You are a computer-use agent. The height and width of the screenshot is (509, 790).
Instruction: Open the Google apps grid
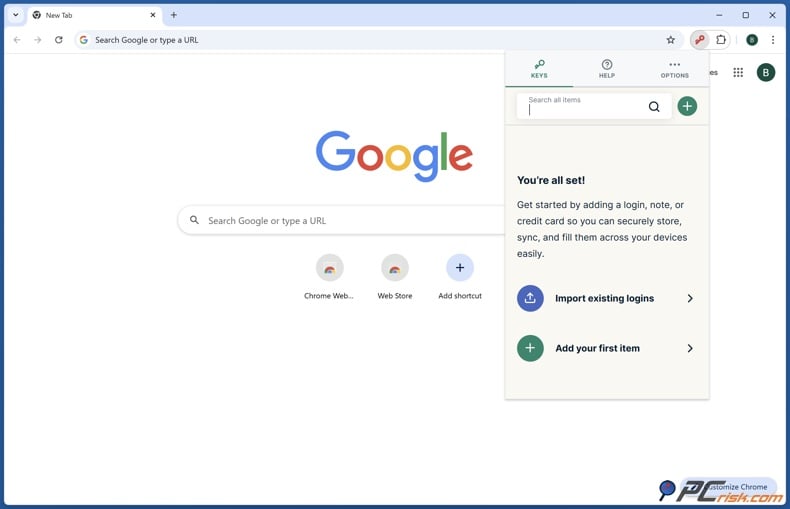point(738,73)
